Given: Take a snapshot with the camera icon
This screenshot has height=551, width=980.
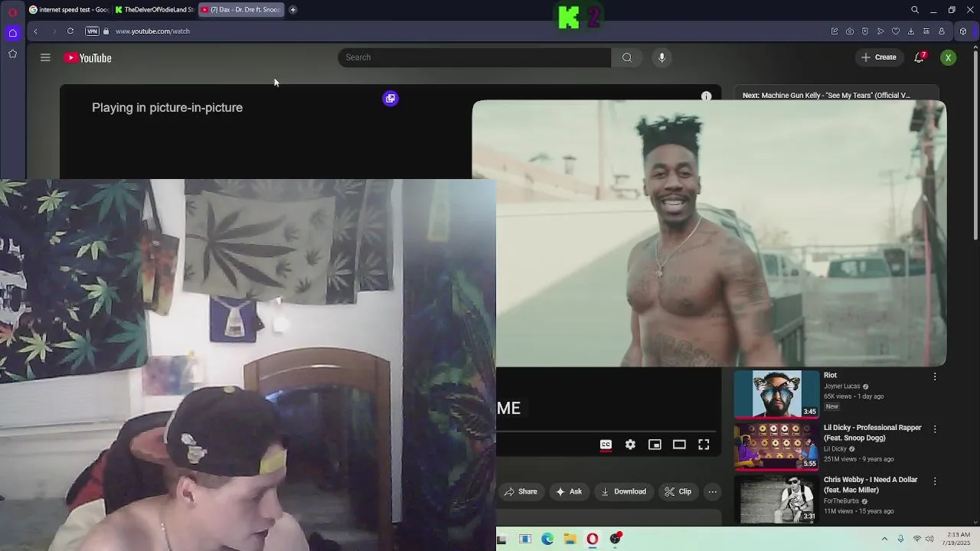Looking at the screenshot, I should (850, 31).
